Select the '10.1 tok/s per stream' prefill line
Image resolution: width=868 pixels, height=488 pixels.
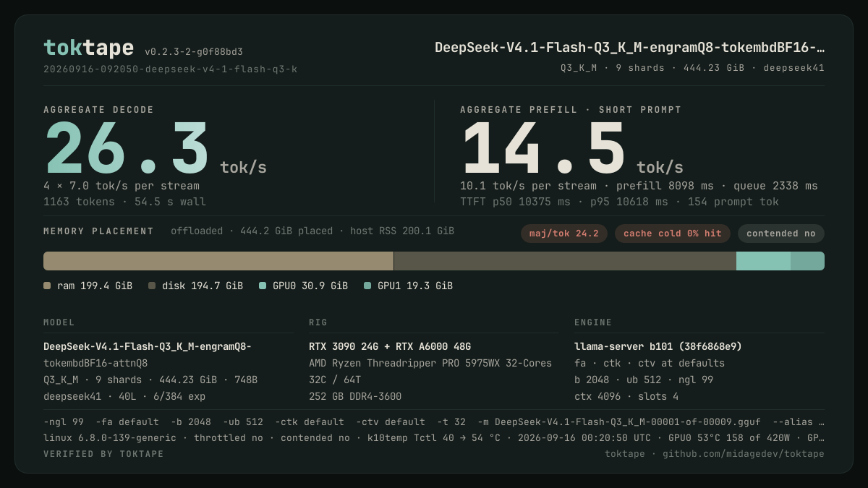[639, 186]
